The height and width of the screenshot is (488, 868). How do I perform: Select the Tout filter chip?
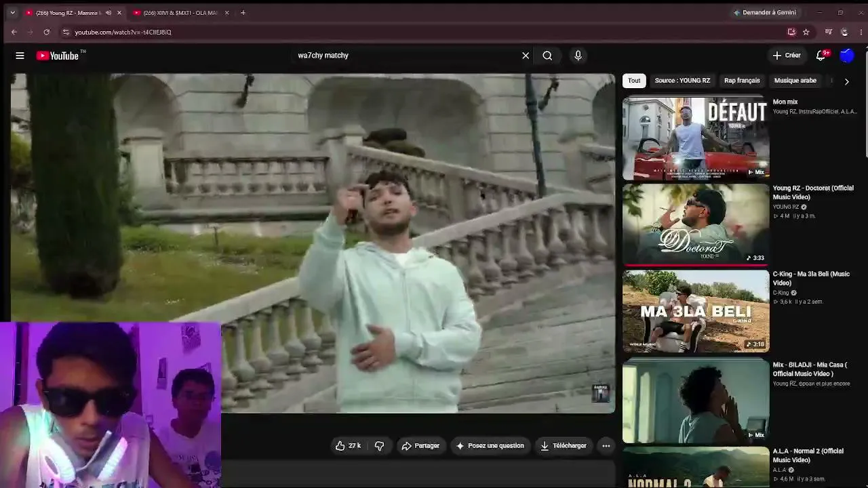click(x=634, y=81)
